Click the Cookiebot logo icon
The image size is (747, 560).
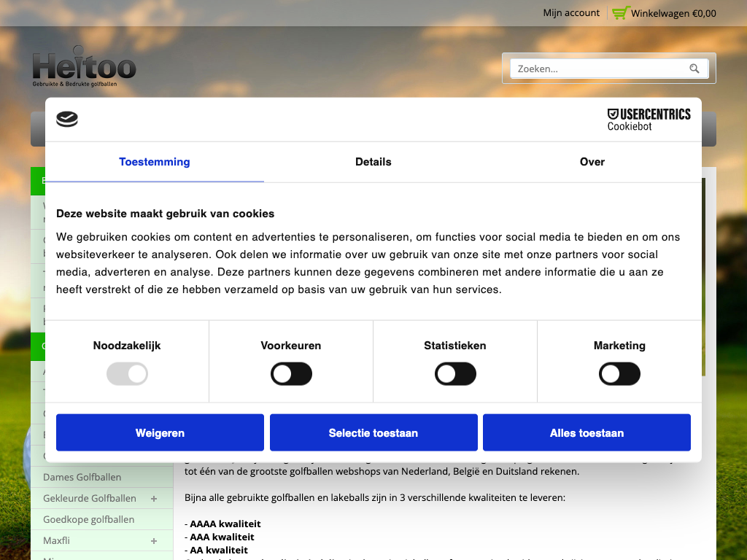(x=67, y=120)
